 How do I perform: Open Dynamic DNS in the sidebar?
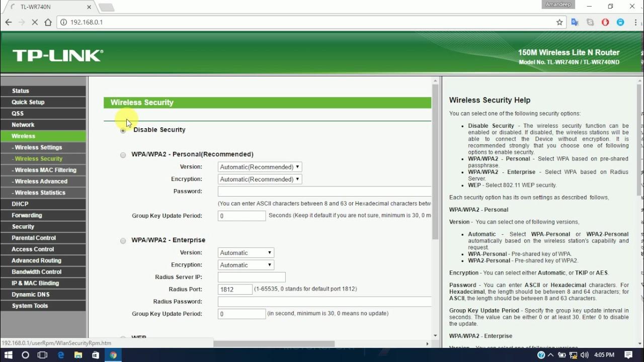43,295
